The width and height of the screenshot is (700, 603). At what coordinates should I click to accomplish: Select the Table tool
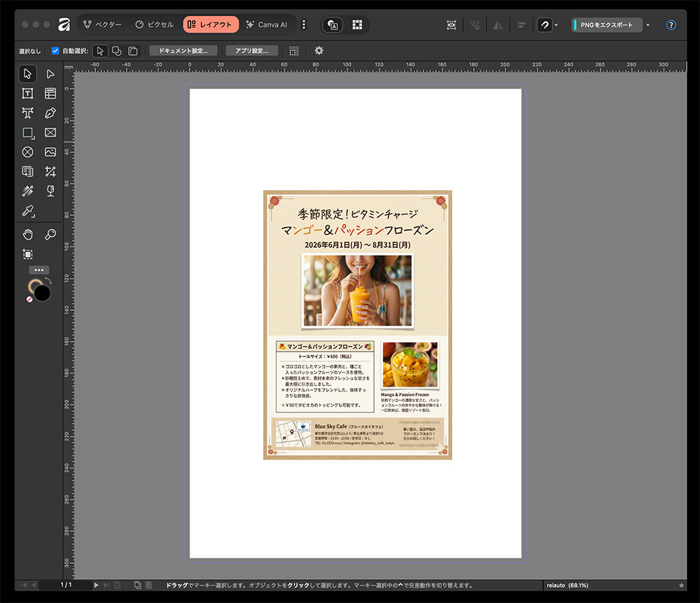[50, 93]
